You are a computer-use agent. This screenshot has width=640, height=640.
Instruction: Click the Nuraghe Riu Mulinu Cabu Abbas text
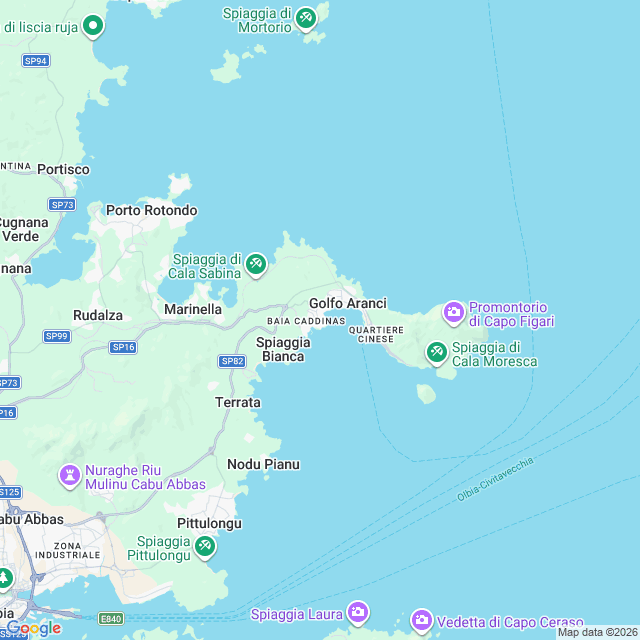pyautogui.click(x=145, y=477)
